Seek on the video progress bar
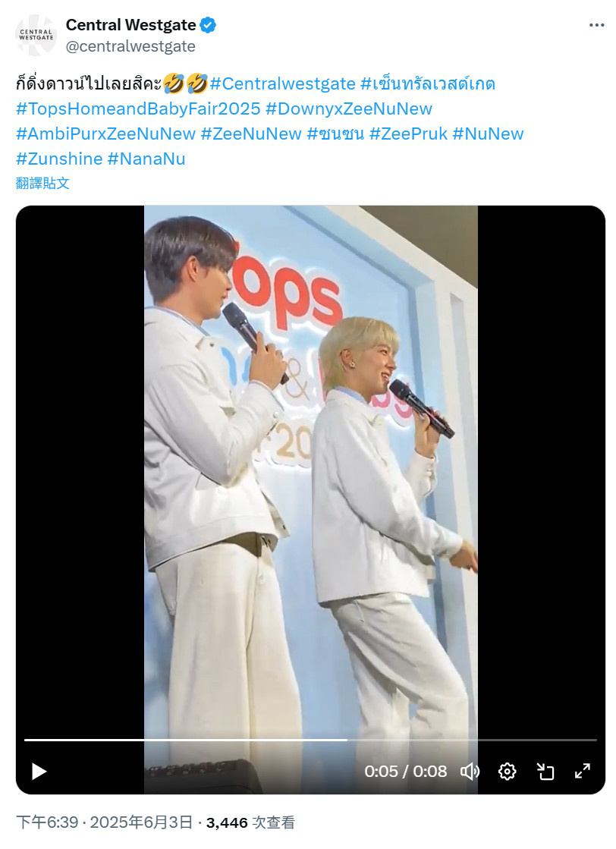616x849 pixels. coord(310,740)
